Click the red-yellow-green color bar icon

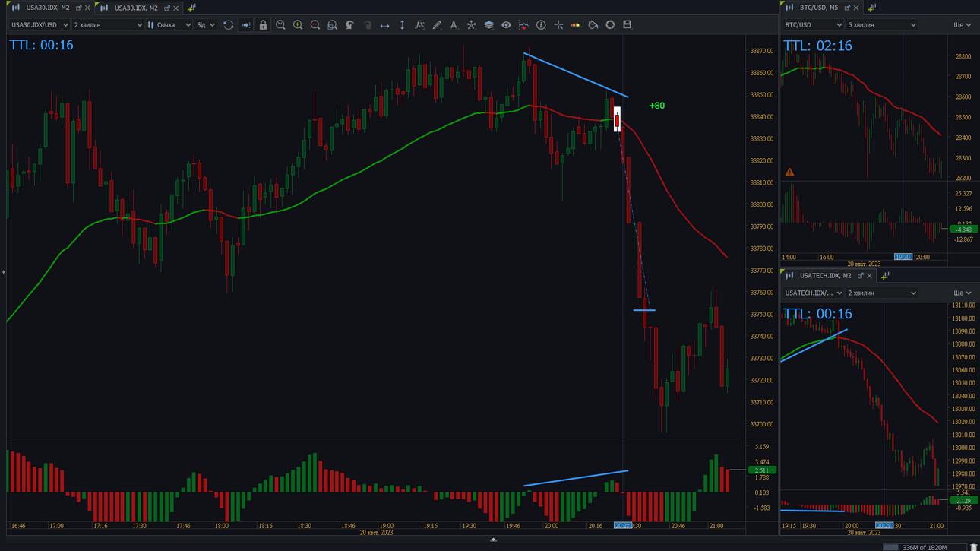[x=576, y=25]
